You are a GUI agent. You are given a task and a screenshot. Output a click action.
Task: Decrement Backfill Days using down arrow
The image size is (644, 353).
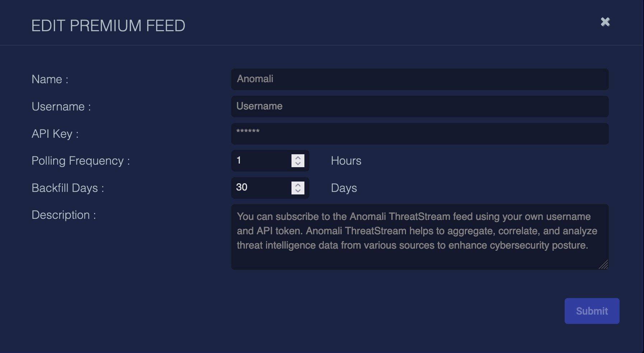click(298, 191)
